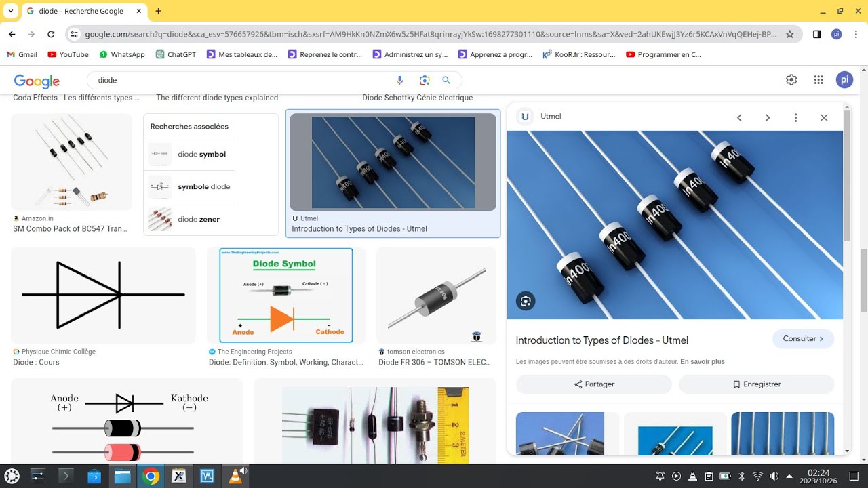Open Google Lens search by image icon

(x=425, y=80)
